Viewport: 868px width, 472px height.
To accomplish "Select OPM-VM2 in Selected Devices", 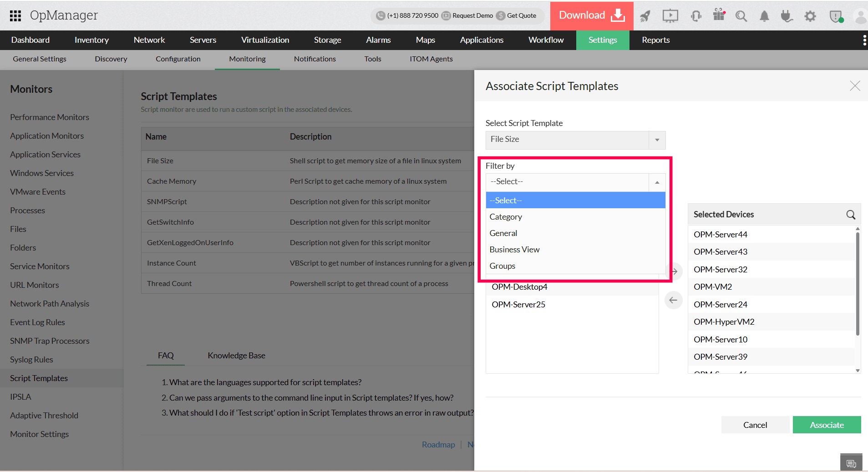I will [771, 287].
